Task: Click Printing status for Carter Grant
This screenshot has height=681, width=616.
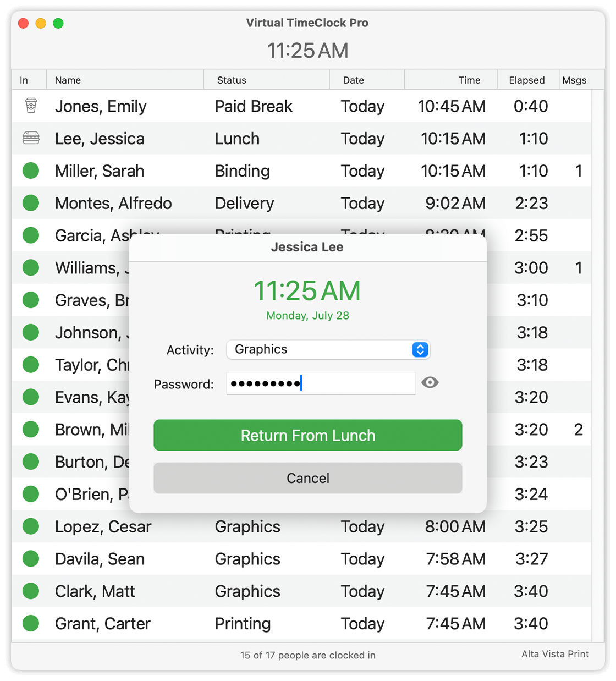Action: coord(243,624)
